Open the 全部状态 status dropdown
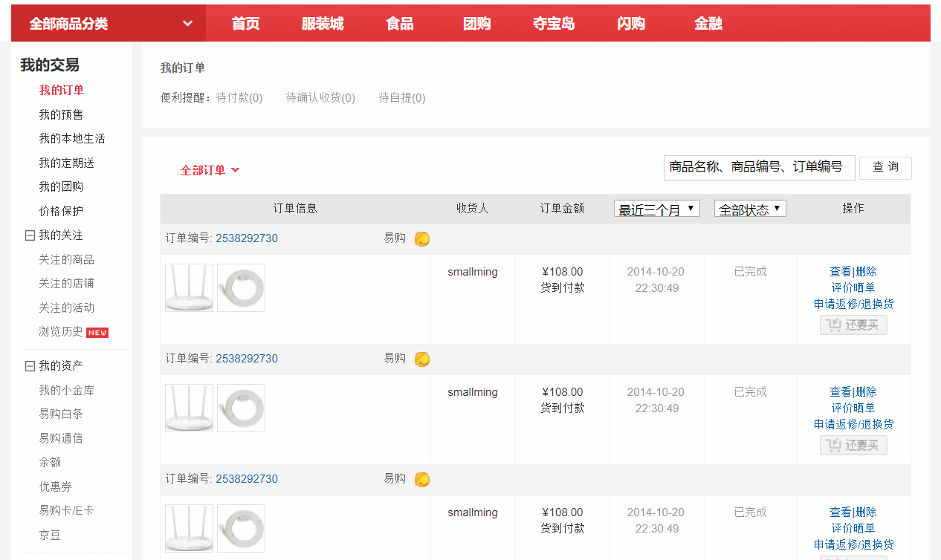This screenshot has width=941, height=560. tap(750, 209)
